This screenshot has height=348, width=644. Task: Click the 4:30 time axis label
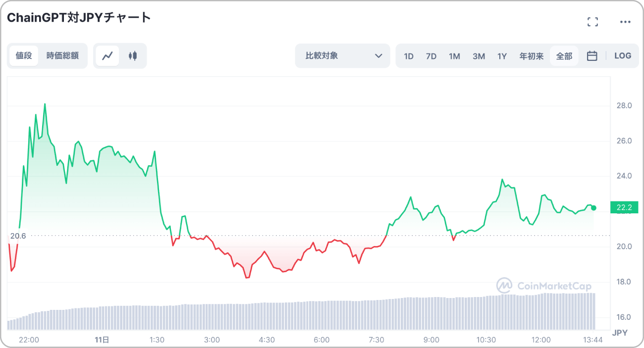(267, 340)
